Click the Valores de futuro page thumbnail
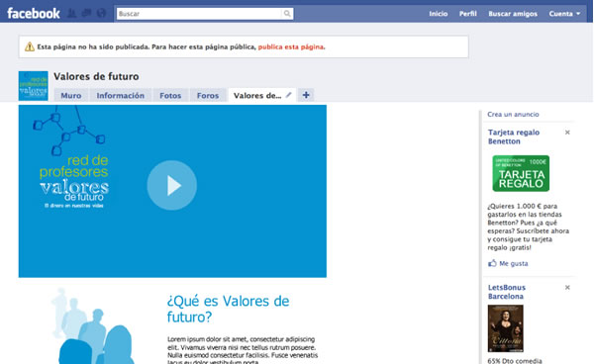 (34, 86)
